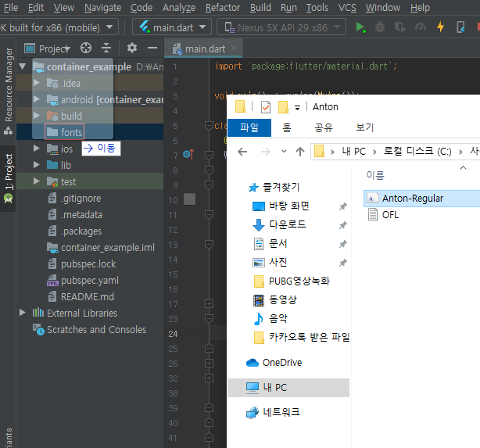The image size is (480, 448).
Task: Trigger Flutter hot reload lightning icon
Action: [x=440, y=27]
